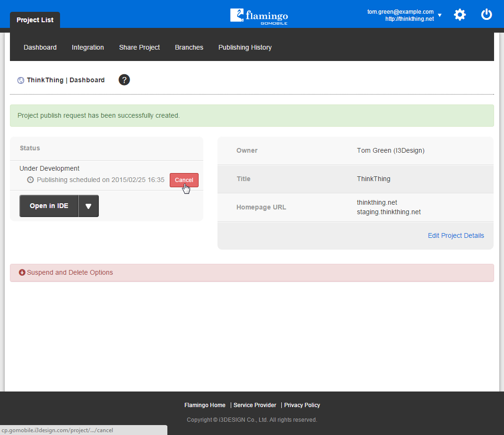Open the Flamingo Home footer link
Viewport: 504px width, 435px height.
tap(205, 405)
